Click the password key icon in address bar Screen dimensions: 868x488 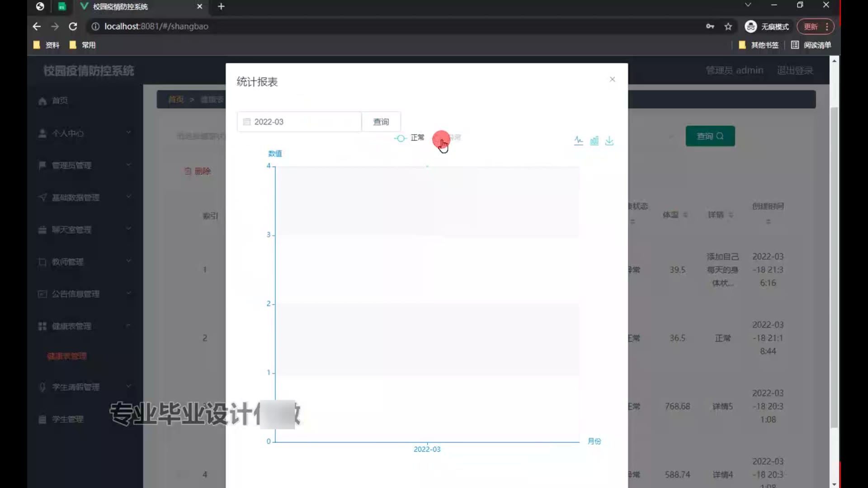710,27
